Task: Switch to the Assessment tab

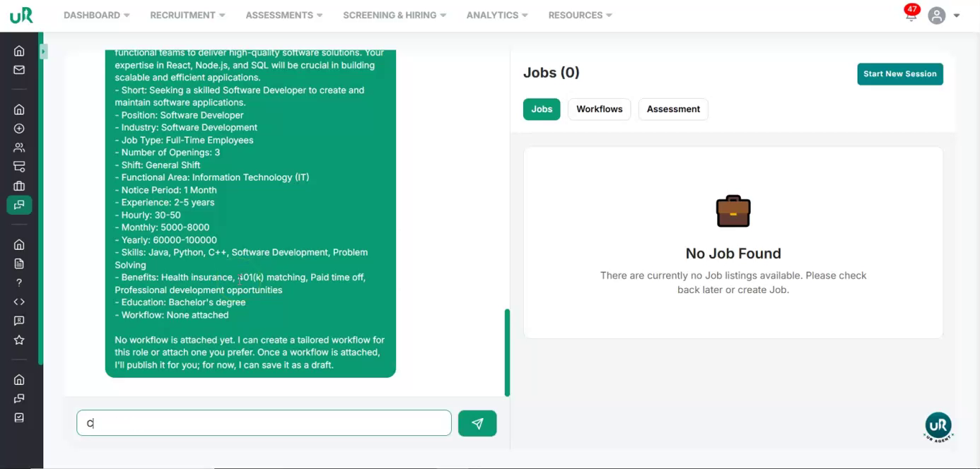Action: tap(672, 109)
